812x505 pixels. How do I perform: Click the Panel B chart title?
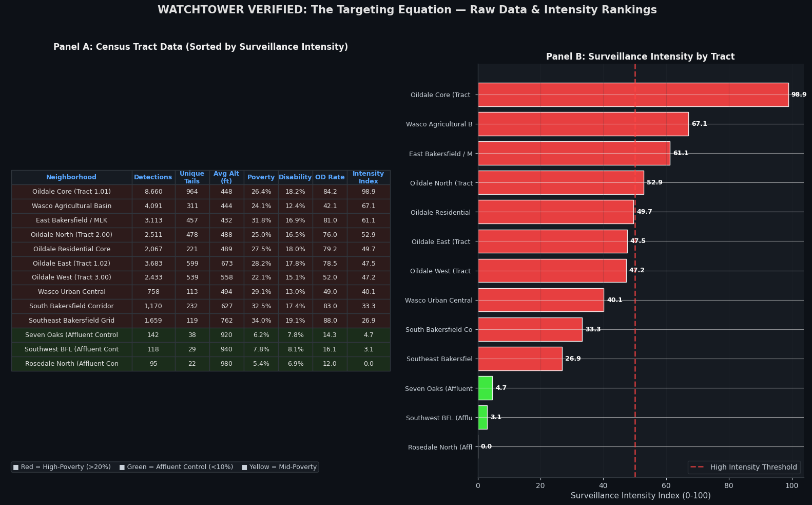point(640,57)
